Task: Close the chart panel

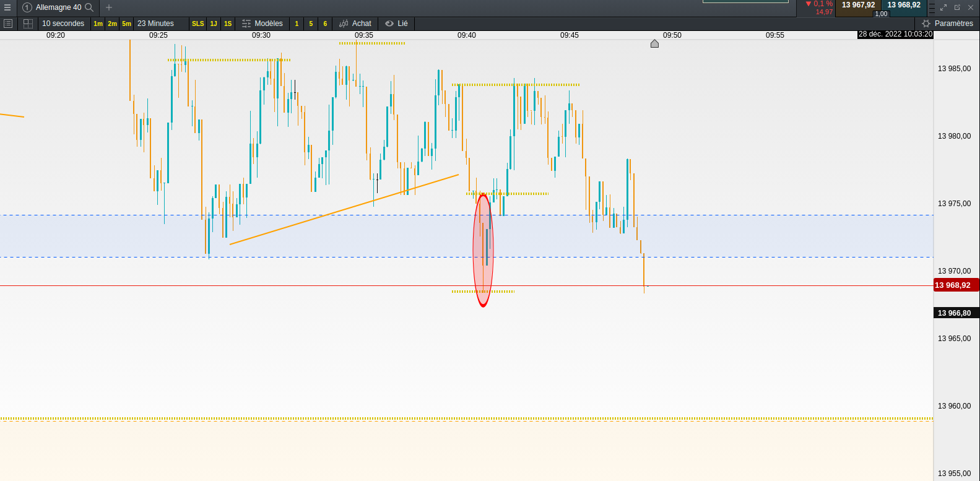Action: point(971,7)
